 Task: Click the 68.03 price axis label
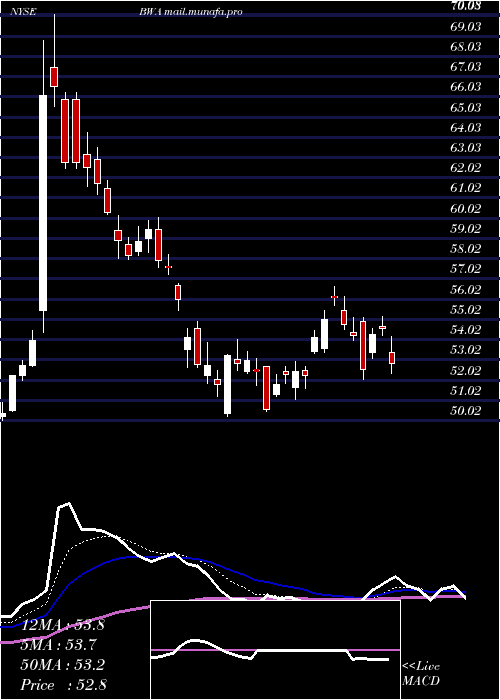coord(466,47)
